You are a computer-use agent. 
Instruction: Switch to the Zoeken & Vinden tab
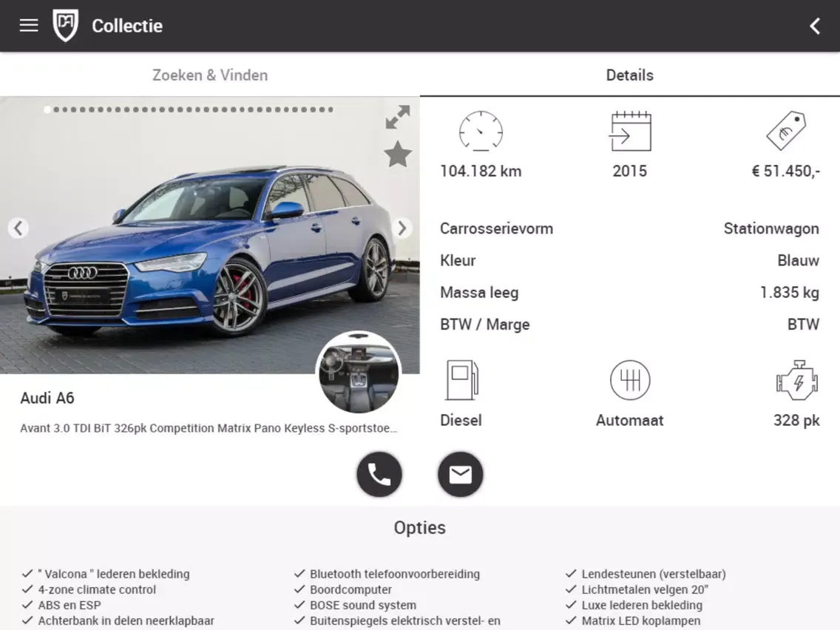[x=210, y=75]
